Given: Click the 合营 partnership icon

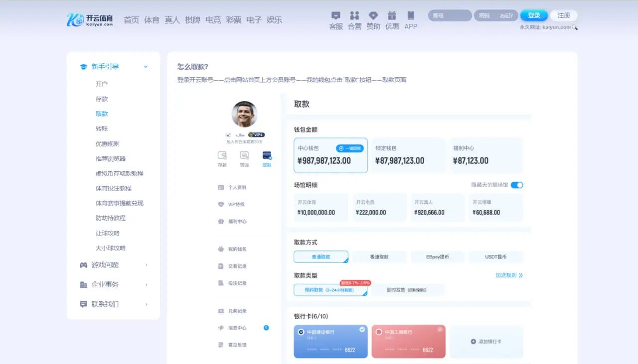Looking at the screenshot, I should pyautogui.click(x=354, y=20).
